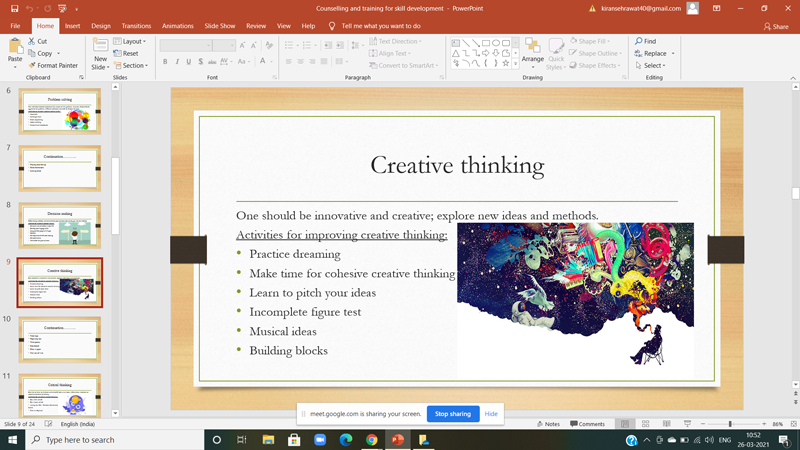Image resolution: width=800 pixels, height=450 pixels.
Task: Select slide 10 thumbnail in the panel
Action: click(60, 340)
